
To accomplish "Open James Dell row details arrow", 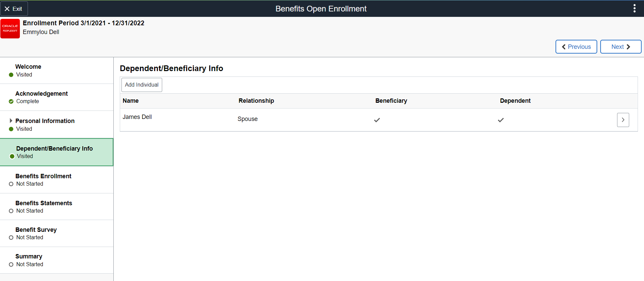I will 623,120.
